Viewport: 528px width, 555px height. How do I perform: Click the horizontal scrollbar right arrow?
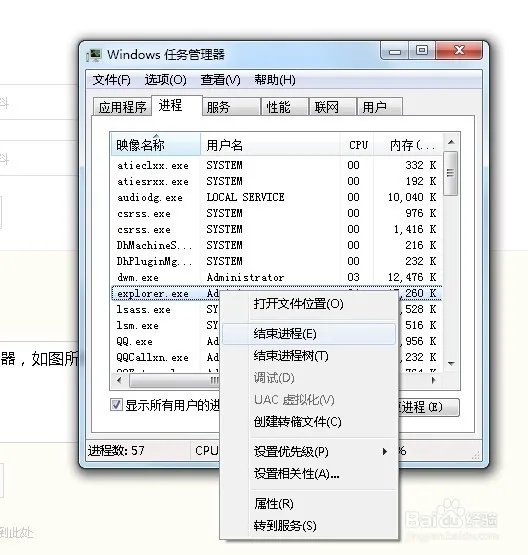click(434, 381)
